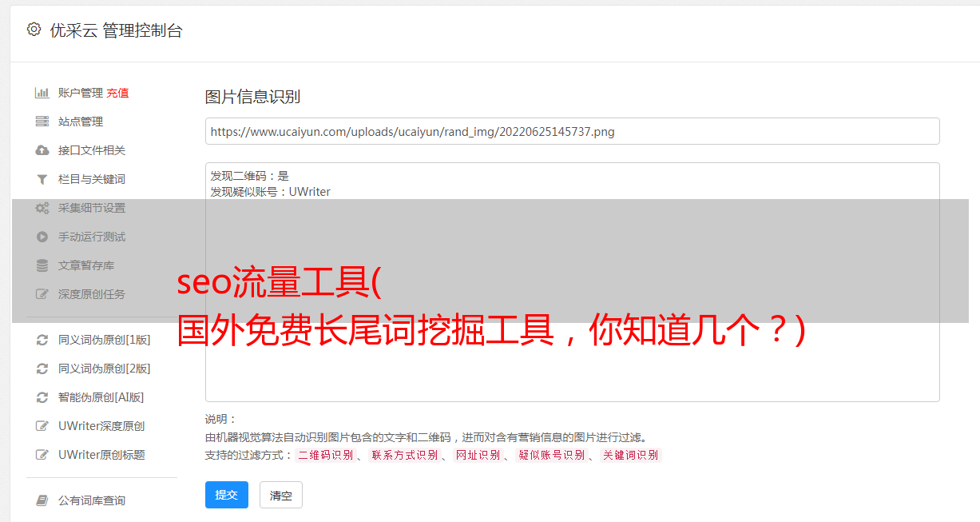
Task: Click the filter funnel icon next to 栏目与关键词
Action: pyautogui.click(x=42, y=179)
